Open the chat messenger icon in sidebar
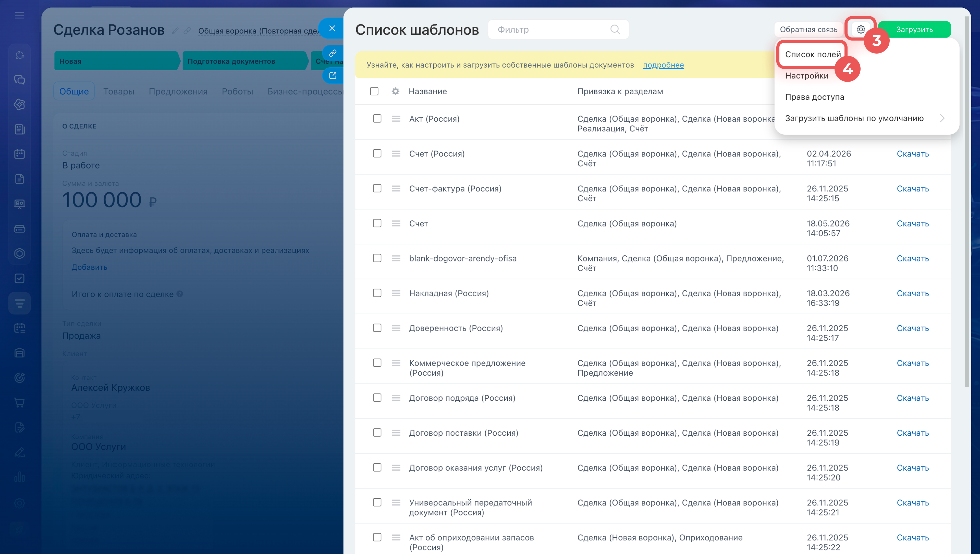Viewport: 980px width, 554px height. [19, 80]
